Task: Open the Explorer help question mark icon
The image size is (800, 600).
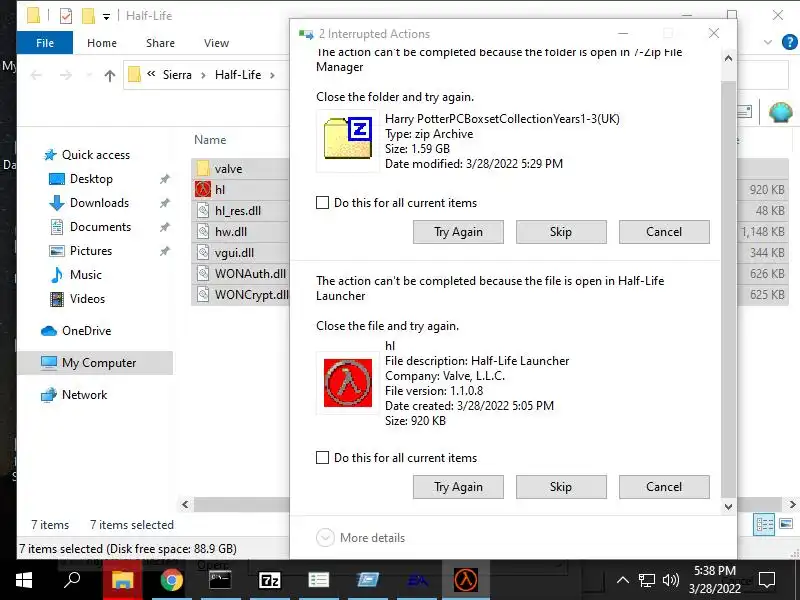Action: point(789,42)
